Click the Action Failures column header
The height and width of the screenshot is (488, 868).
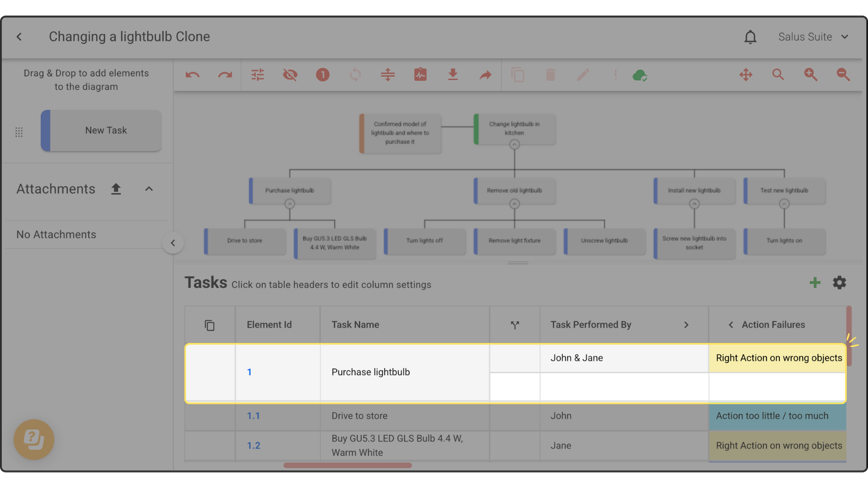tap(773, 325)
